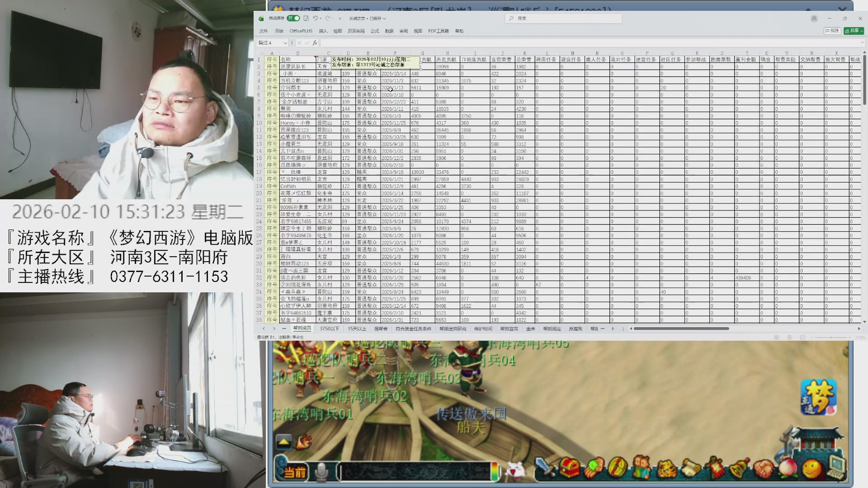The height and width of the screenshot is (488, 868).
Task: Click the 当前 chat channel button
Action: 295,473
